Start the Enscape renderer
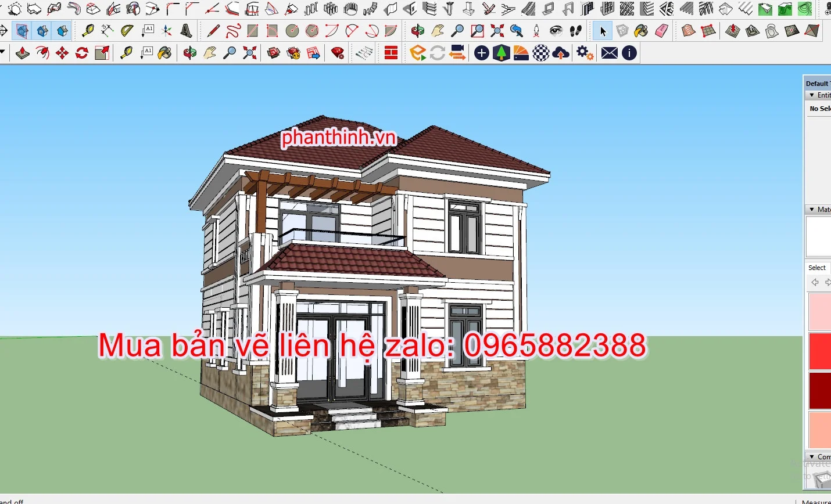Viewport: 831px width, 504px height. pos(418,53)
